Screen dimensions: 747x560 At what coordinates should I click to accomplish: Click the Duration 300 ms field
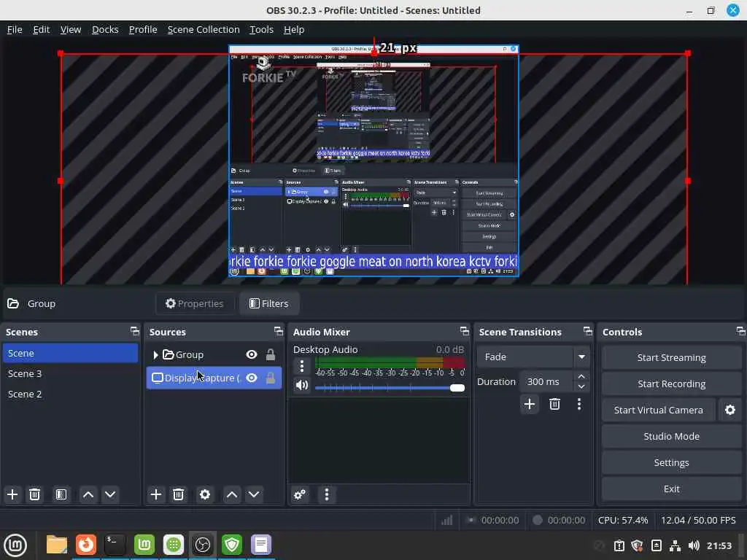[x=546, y=381]
